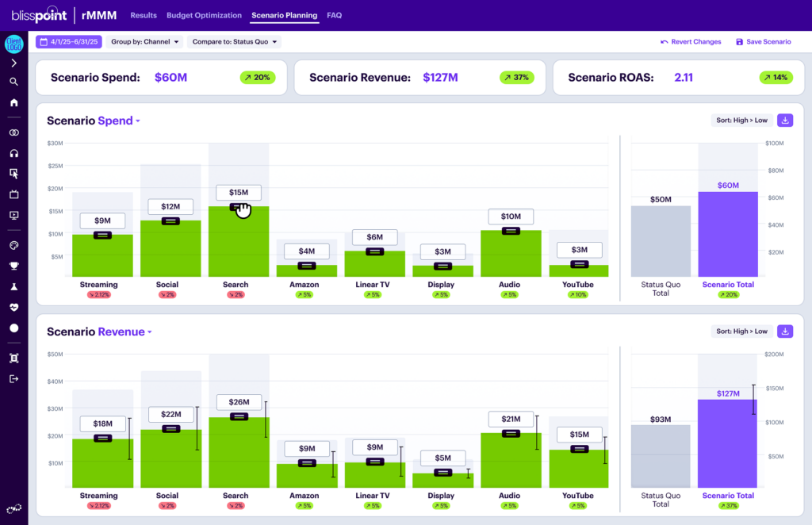Viewport: 812px width, 525px height.
Task: Open the headphones icon in the sidebar
Action: tap(14, 153)
